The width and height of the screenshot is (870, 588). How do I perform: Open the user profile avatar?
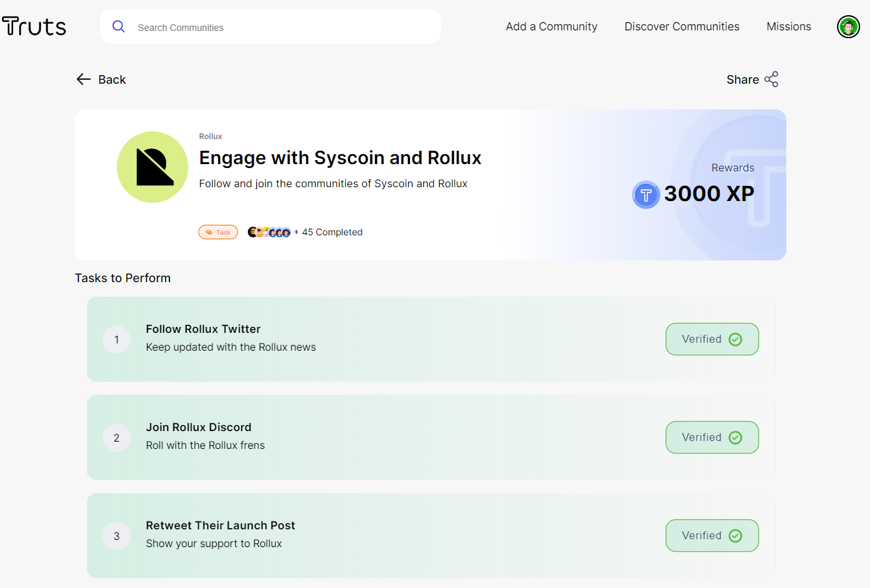point(849,26)
